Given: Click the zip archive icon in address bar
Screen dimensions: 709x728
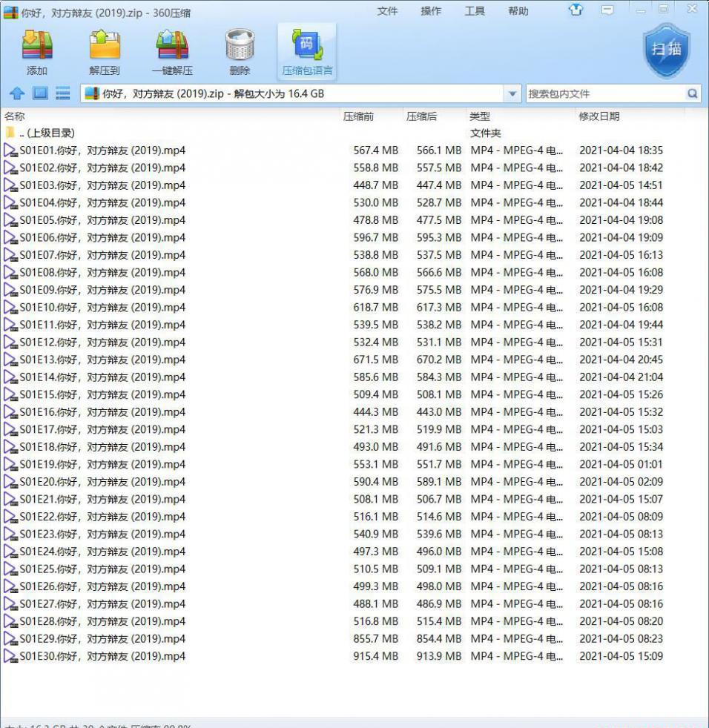Looking at the screenshot, I should point(92,93).
